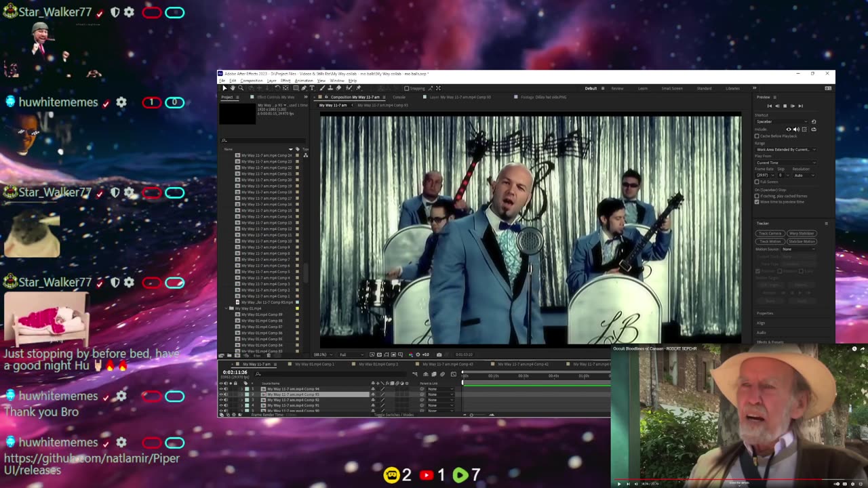Click the Track Motion button

[x=770, y=241]
